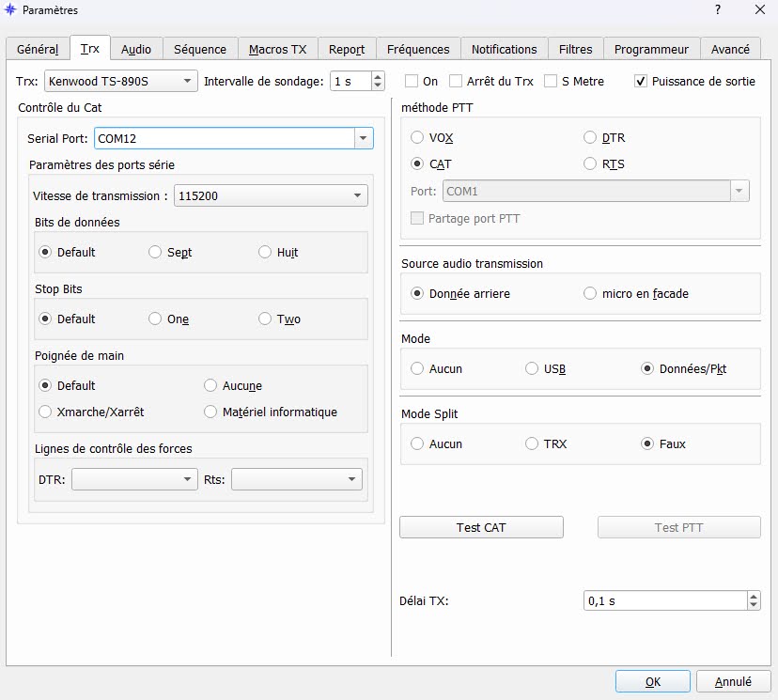This screenshot has width=778, height=700.
Task: Set Mode to Données/Pkt
Action: tap(647, 368)
